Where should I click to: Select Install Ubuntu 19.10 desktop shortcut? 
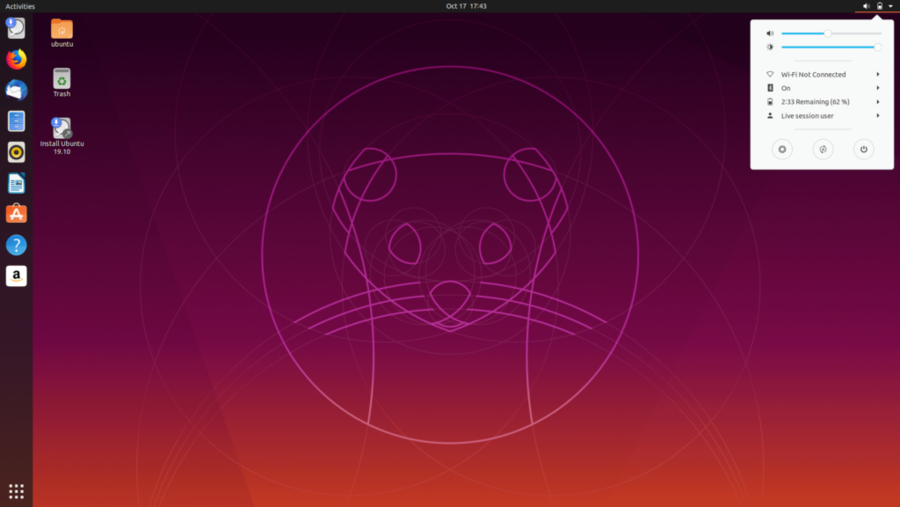(x=62, y=136)
